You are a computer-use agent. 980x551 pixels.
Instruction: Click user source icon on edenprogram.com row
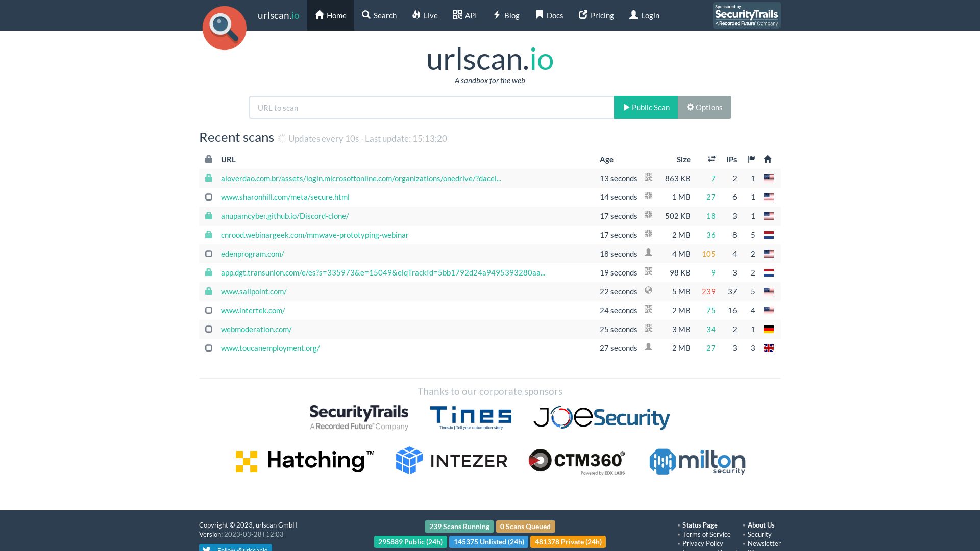pos(649,253)
